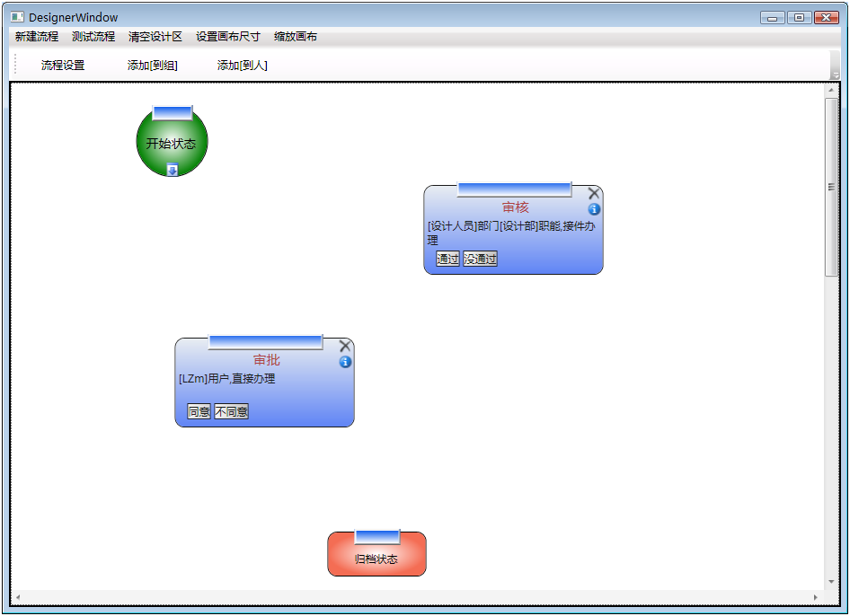Image resolution: width=850 pixels, height=616 pixels.
Task: Open the 新建流程 menu
Action: [x=36, y=36]
